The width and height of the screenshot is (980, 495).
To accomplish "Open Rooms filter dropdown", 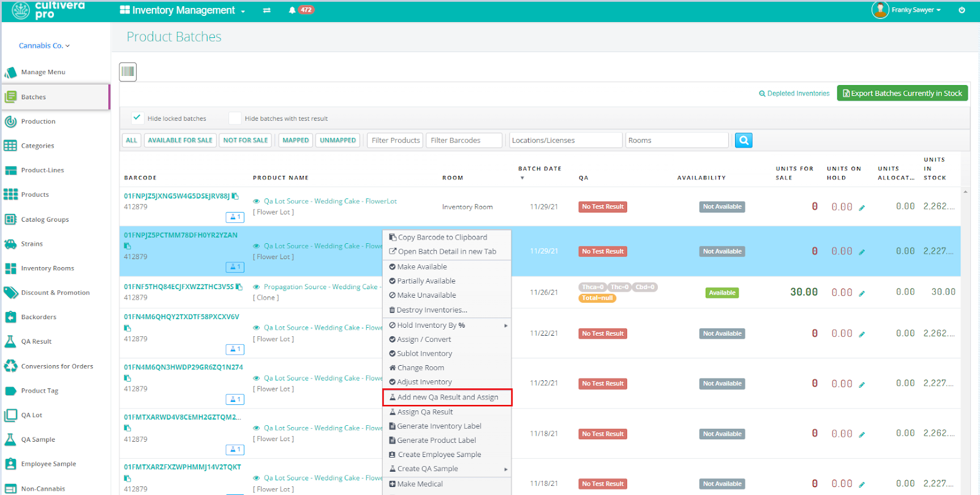I will click(677, 140).
